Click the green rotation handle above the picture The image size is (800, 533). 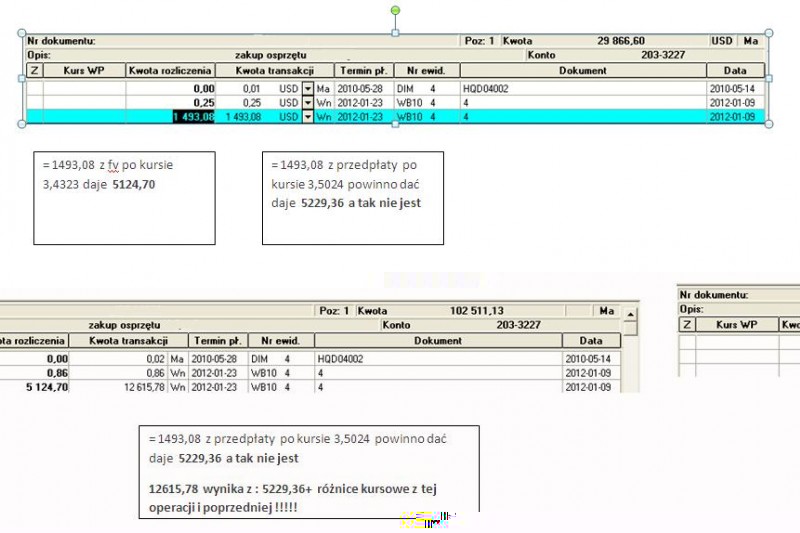click(395, 10)
